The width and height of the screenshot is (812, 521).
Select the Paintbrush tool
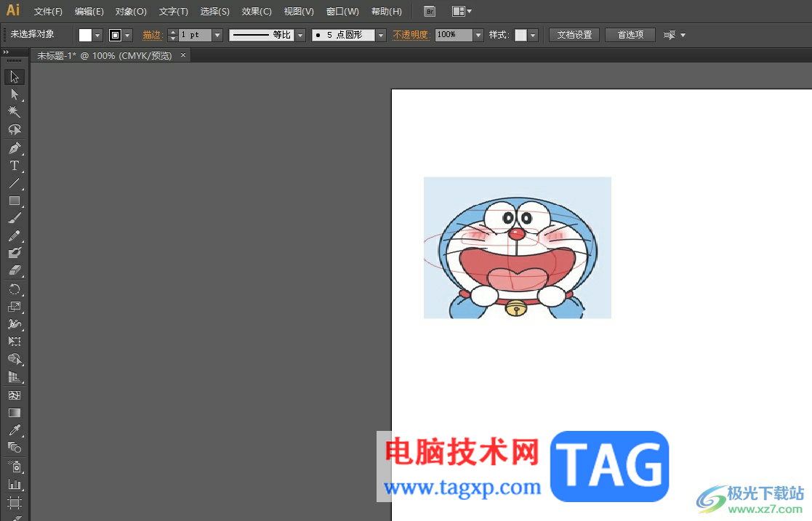click(15, 218)
